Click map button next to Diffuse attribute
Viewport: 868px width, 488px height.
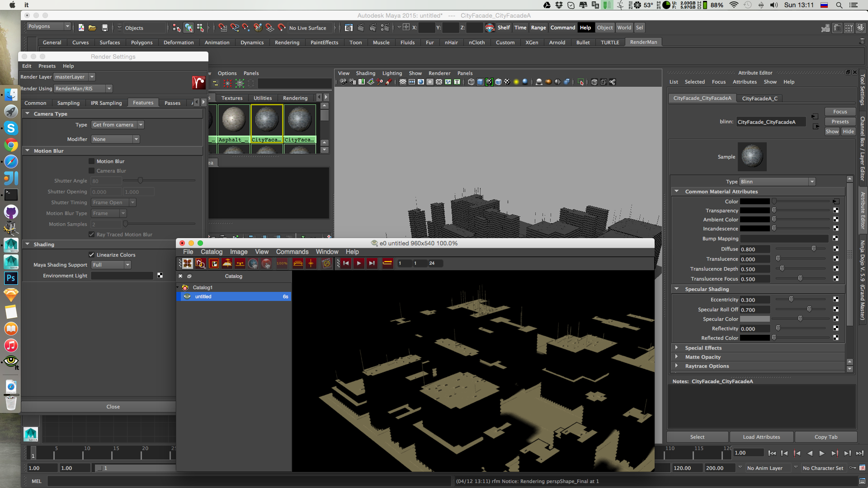pyautogui.click(x=835, y=249)
